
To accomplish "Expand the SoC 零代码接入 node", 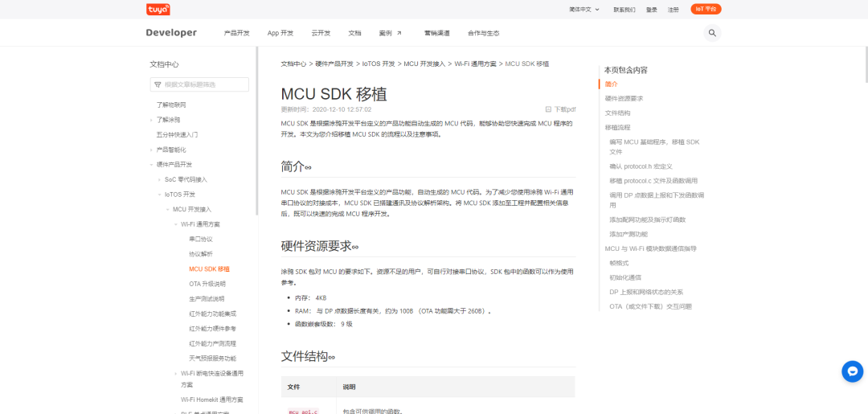I will tap(160, 180).
